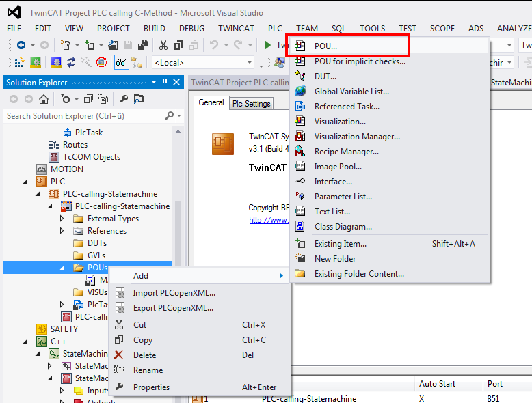Screen dimensions: 532x403
Task: Select Interface... in the Add submenu
Action: pyautogui.click(x=390, y=181)
